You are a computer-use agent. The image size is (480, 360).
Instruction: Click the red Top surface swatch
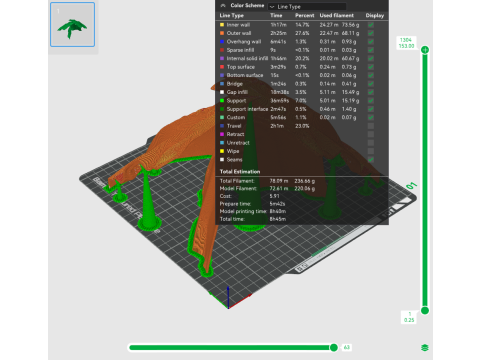[x=222, y=67]
